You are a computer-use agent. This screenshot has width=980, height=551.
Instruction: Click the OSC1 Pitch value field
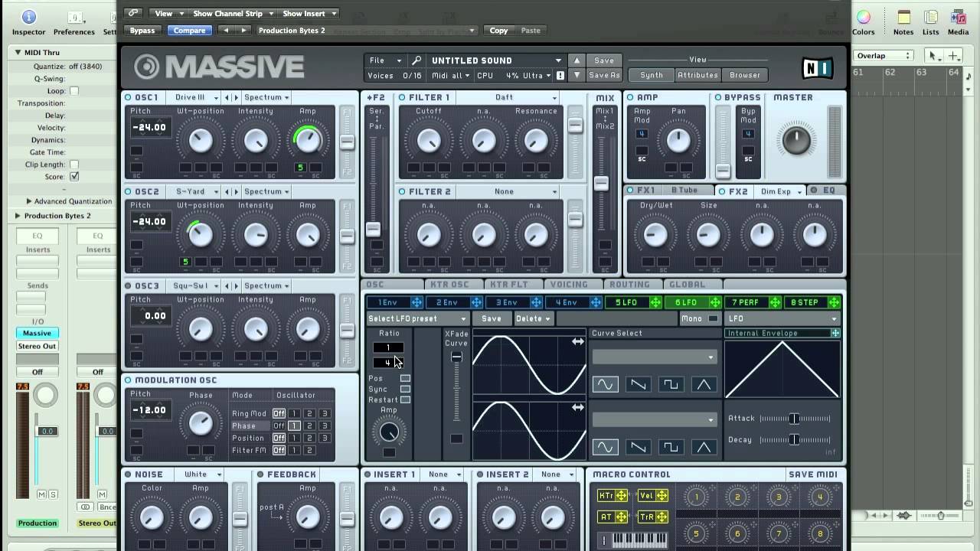click(x=149, y=127)
